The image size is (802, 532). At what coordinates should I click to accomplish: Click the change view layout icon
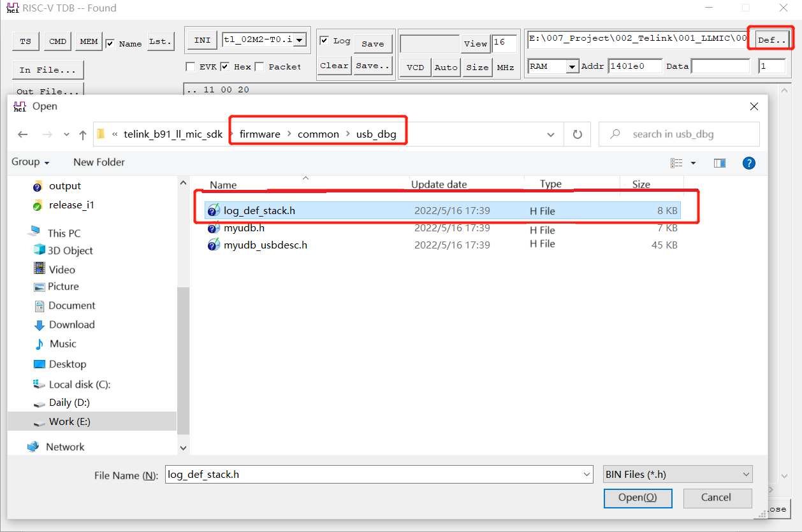tap(677, 163)
